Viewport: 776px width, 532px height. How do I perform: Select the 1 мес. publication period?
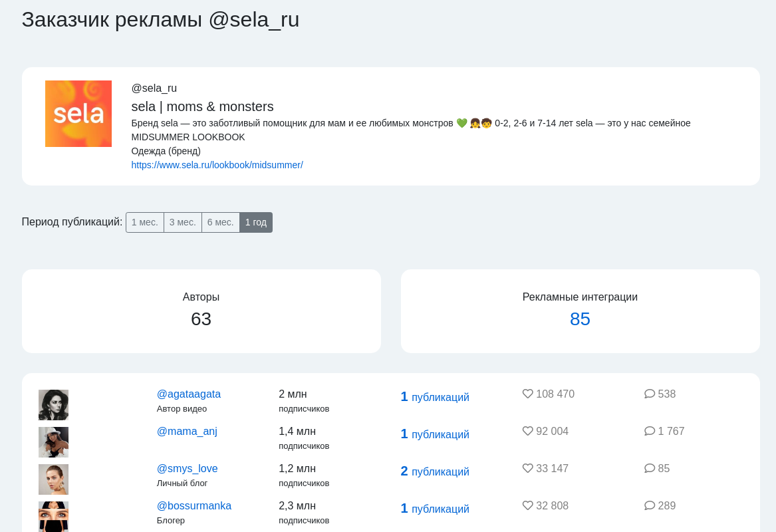click(x=144, y=222)
